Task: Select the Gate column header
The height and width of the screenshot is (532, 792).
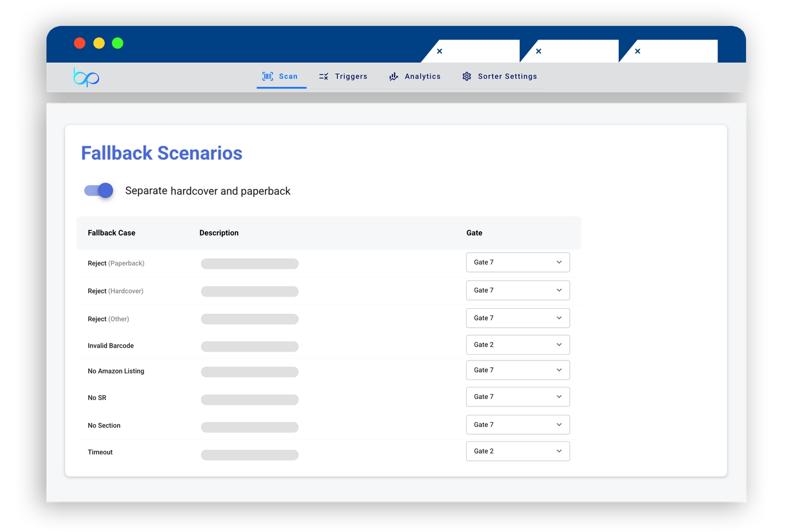Action: [x=474, y=233]
